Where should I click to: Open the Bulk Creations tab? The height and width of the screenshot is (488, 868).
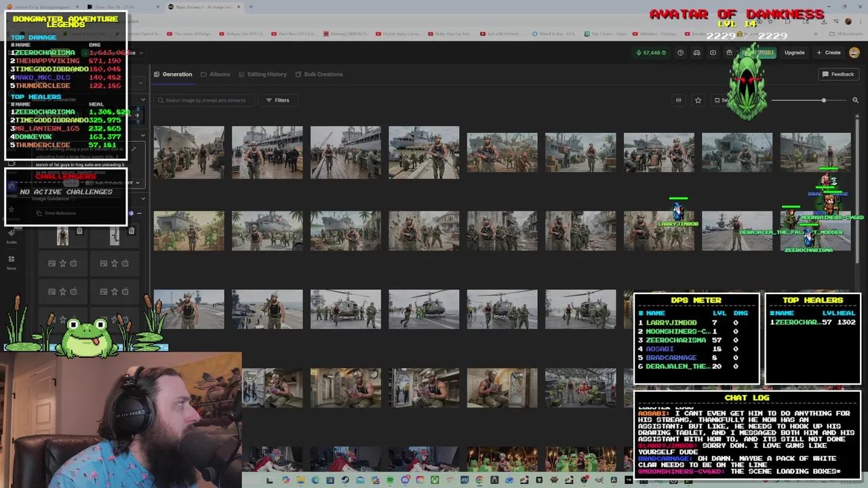coord(319,74)
